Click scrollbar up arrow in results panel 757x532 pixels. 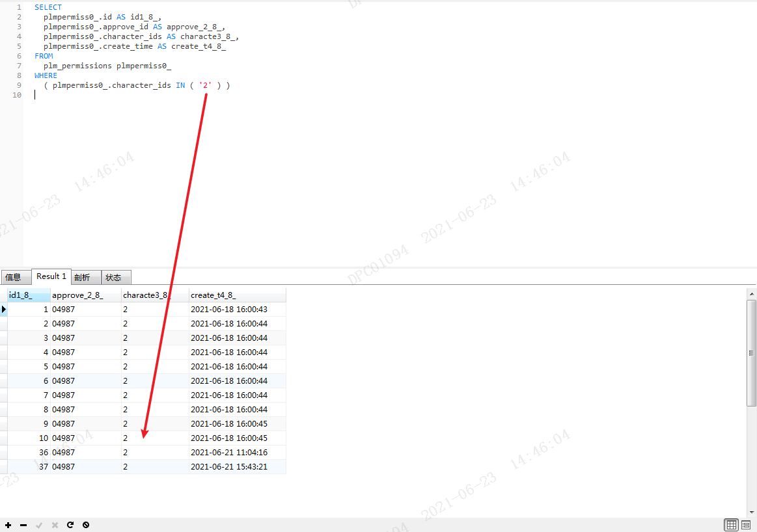(x=751, y=293)
